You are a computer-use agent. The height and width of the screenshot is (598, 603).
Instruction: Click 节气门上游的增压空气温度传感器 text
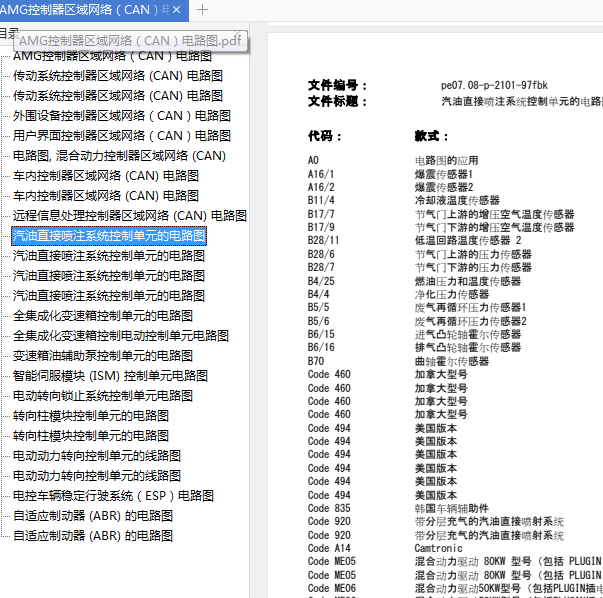[x=495, y=214]
